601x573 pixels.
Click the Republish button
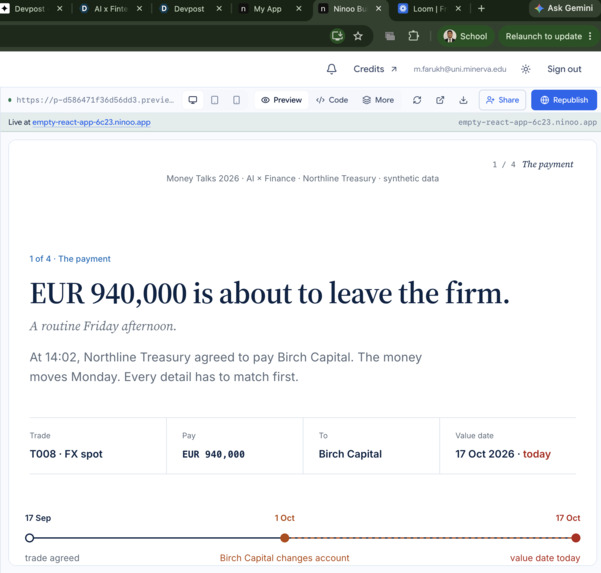pyautogui.click(x=564, y=100)
